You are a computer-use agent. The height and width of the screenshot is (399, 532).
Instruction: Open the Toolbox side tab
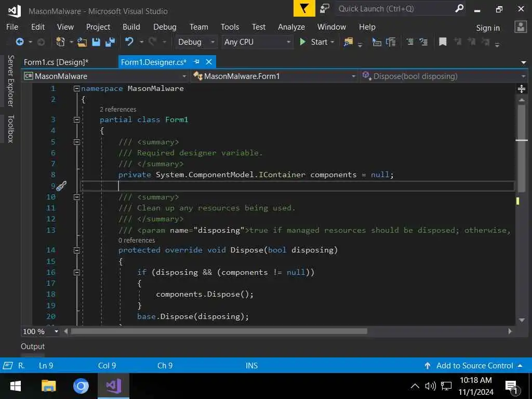(x=11, y=129)
